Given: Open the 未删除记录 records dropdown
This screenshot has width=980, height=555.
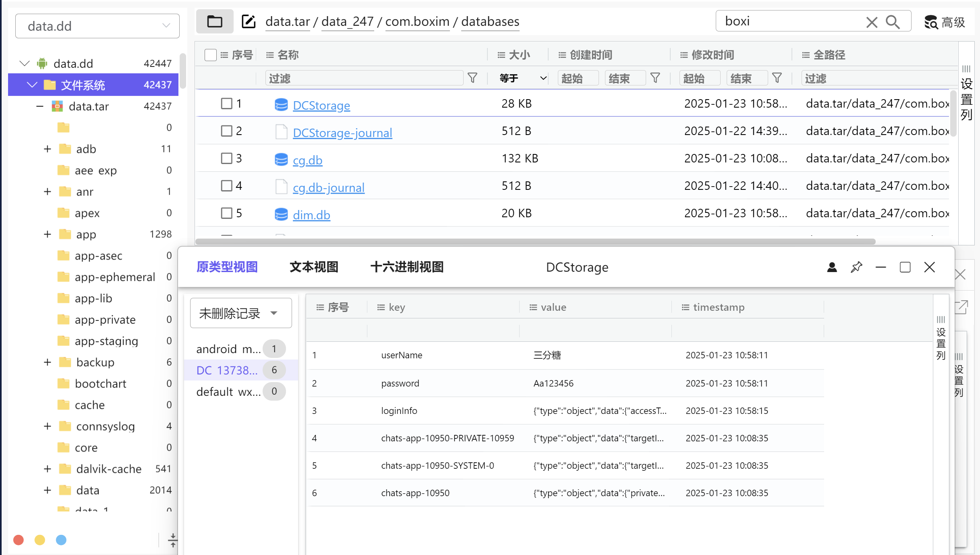Looking at the screenshot, I should (240, 313).
